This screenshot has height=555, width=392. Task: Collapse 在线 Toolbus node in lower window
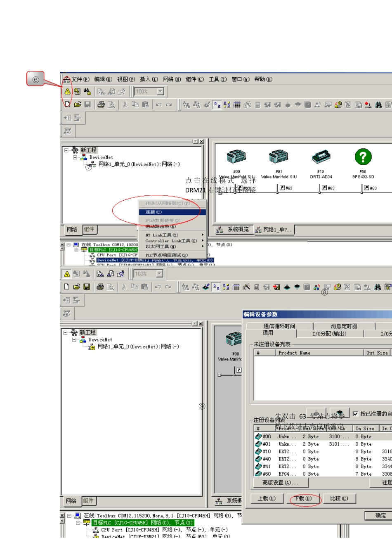point(69,516)
